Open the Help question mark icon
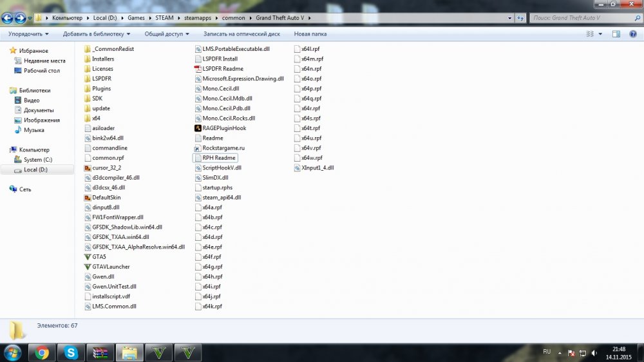Screen dimensions: 644x362 click(633, 34)
